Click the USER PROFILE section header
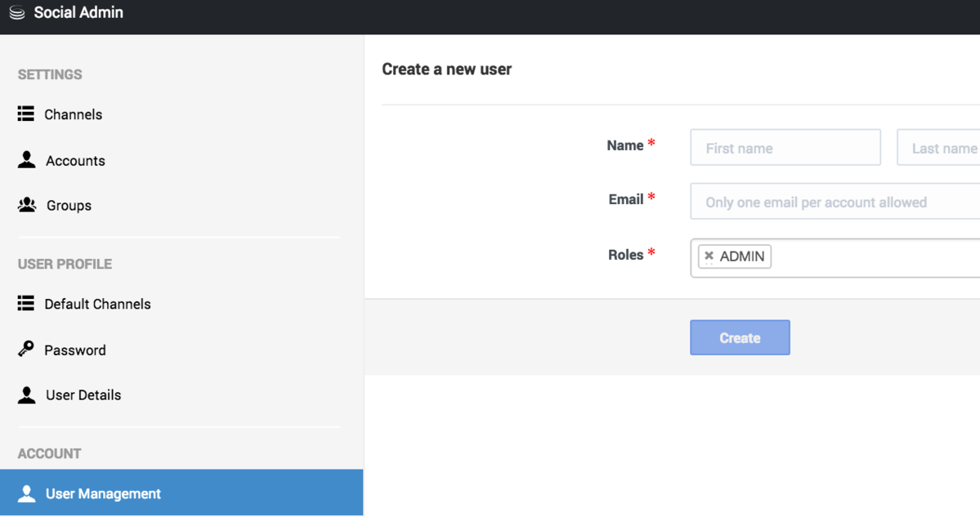This screenshot has height=517, width=980. pyautogui.click(x=65, y=264)
